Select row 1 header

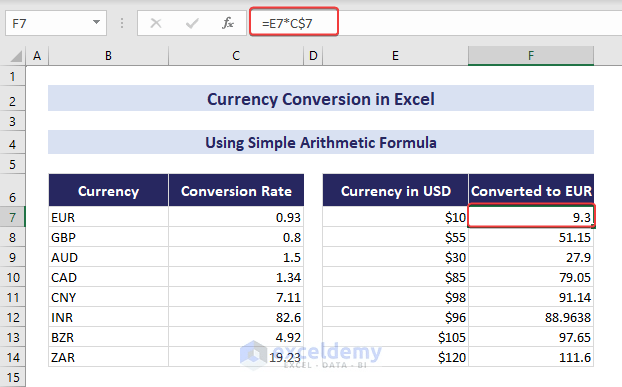(13, 76)
